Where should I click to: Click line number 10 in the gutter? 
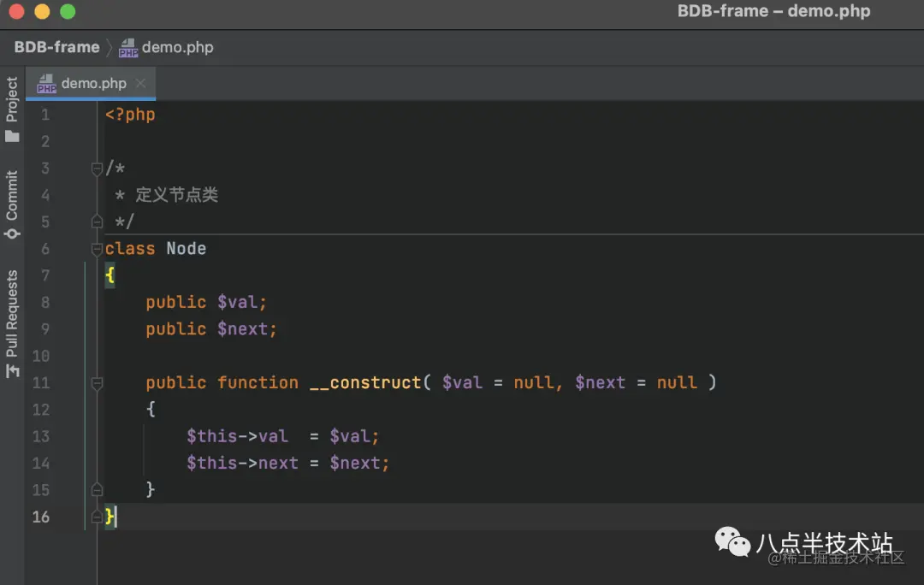point(41,356)
